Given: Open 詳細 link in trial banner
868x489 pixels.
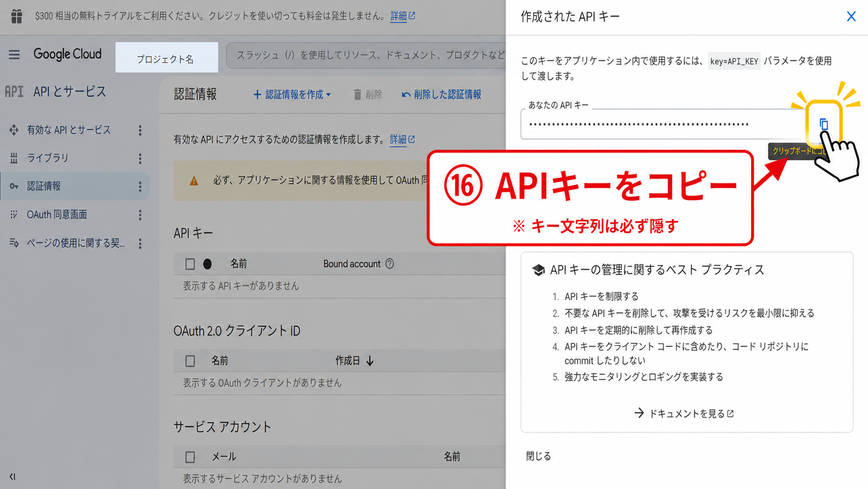Looking at the screenshot, I should pos(402,16).
